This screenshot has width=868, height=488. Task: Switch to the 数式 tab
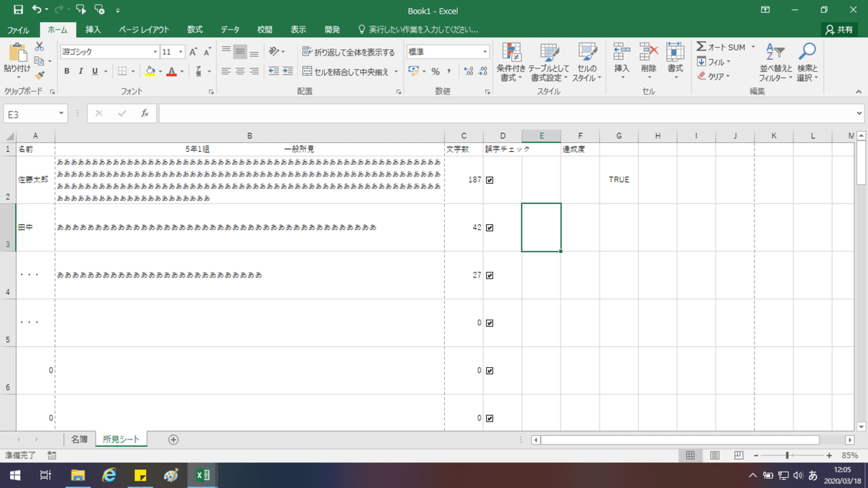pos(195,30)
